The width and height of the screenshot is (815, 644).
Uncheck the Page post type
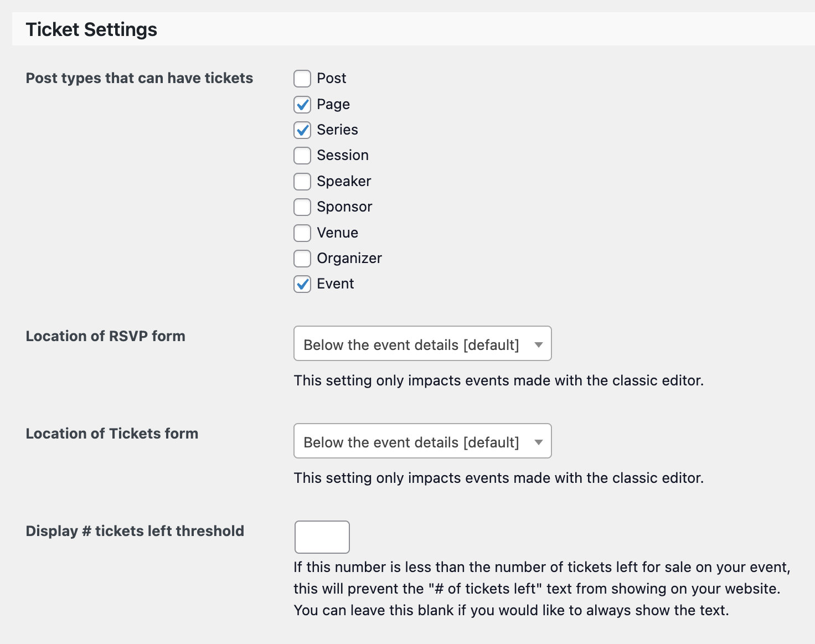coord(302,104)
